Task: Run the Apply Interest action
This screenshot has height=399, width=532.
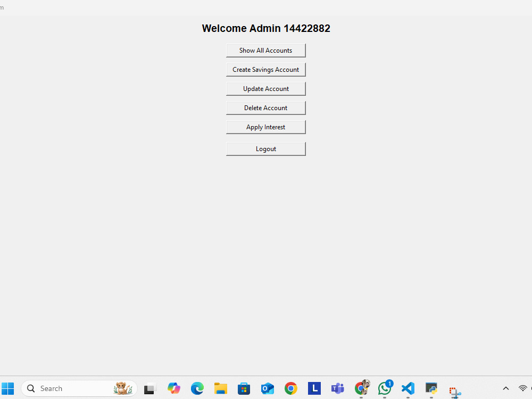Action: point(265,127)
